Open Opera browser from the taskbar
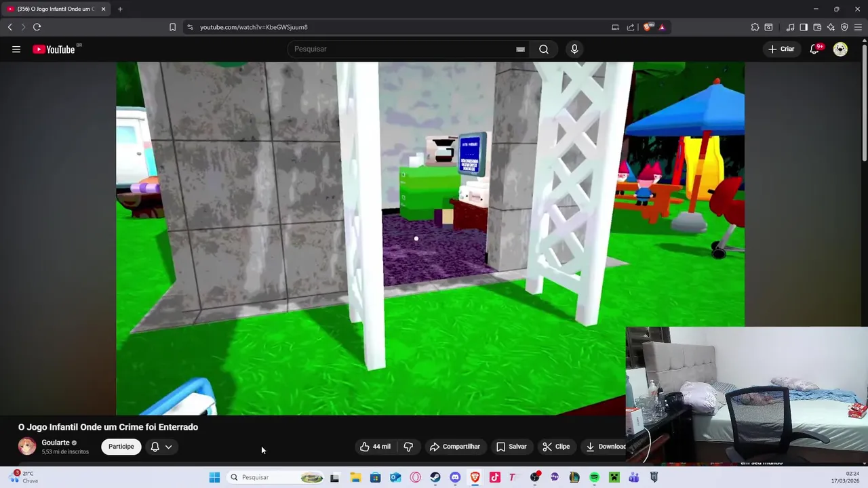 [416, 477]
